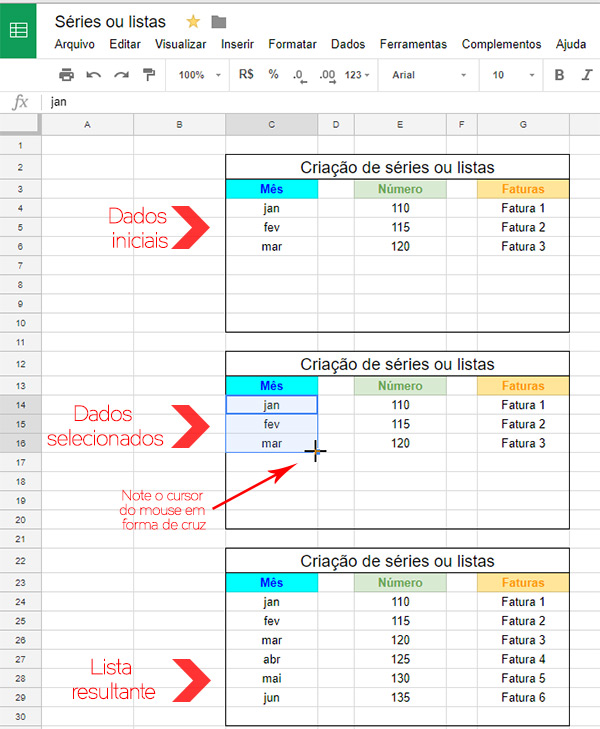Click cell mai in row 28
This screenshot has width=600, height=729.
(x=271, y=678)
